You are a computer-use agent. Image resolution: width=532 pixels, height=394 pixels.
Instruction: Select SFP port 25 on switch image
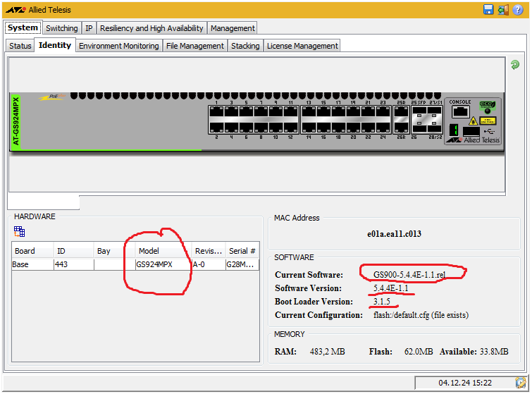[419, 111]
